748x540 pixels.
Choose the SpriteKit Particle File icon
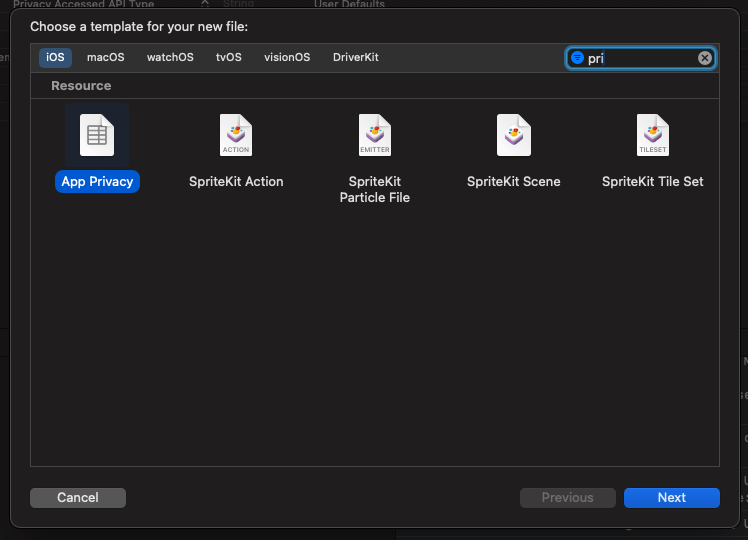(374, 135)
